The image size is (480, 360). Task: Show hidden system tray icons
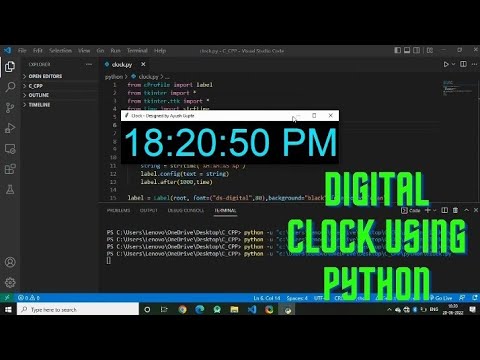pyautogui.click(x=389, y=310)
